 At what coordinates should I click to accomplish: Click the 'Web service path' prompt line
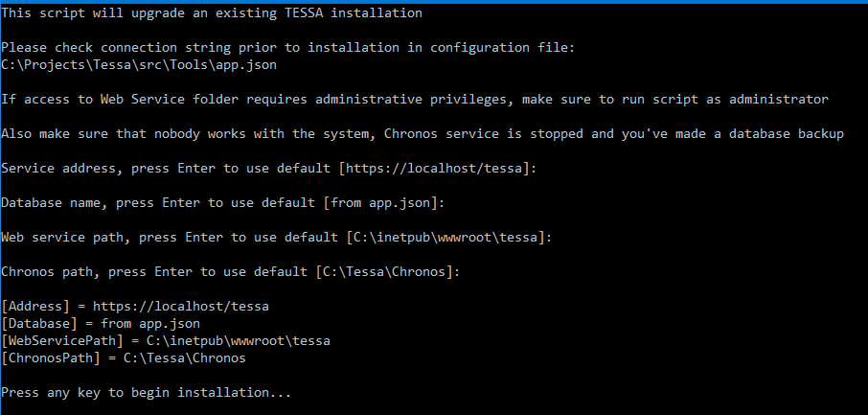pos(277,238)
